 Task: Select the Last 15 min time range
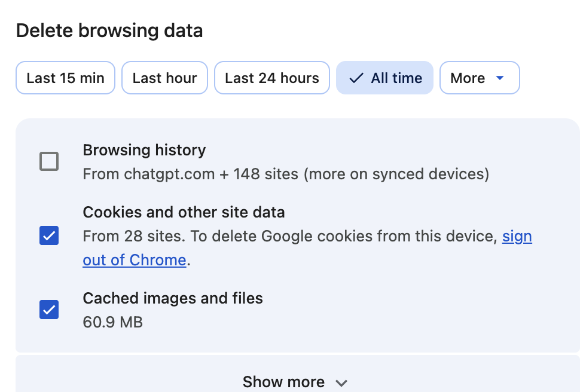pos(65,78)
